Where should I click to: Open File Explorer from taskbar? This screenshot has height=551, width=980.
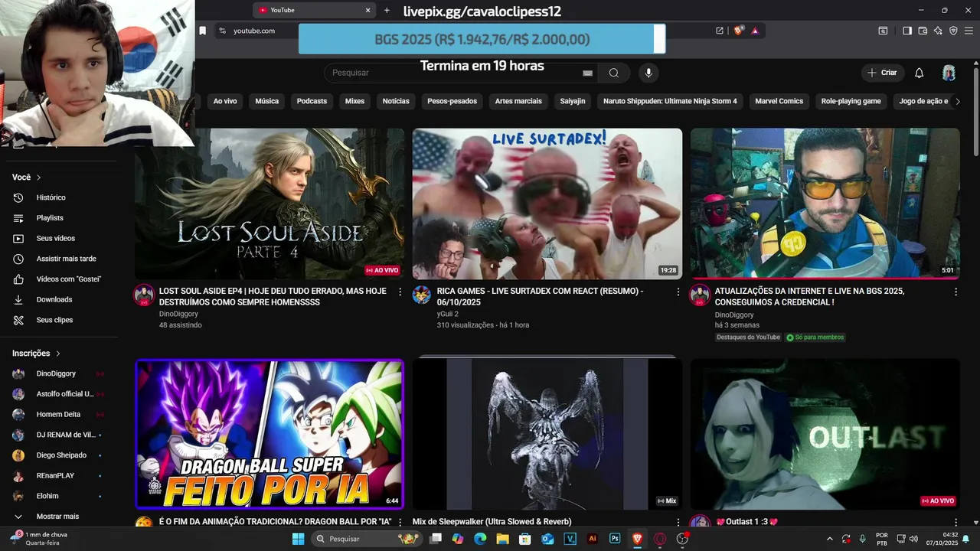pyautogui.click(x=502, y=539)
